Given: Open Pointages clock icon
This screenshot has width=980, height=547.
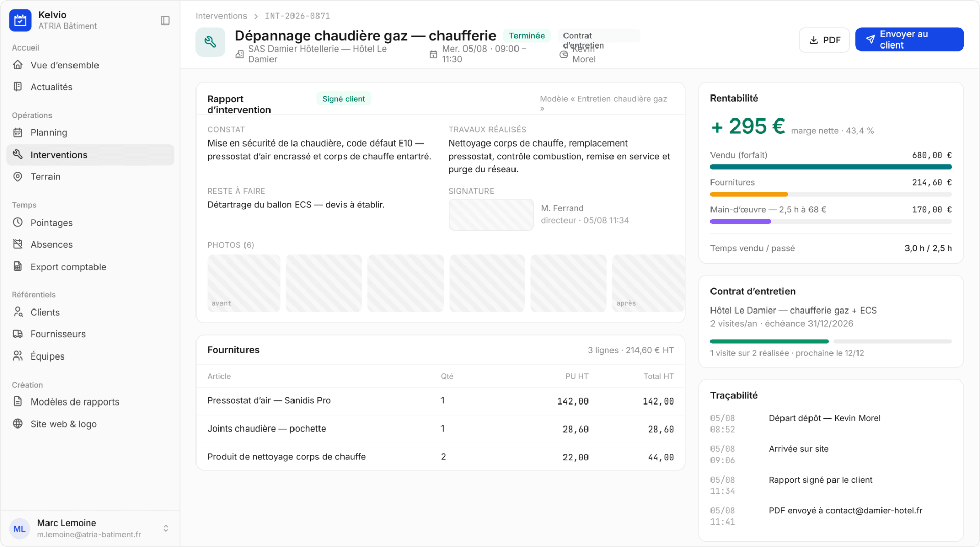Looking at the screenshot, I should 18,222.
